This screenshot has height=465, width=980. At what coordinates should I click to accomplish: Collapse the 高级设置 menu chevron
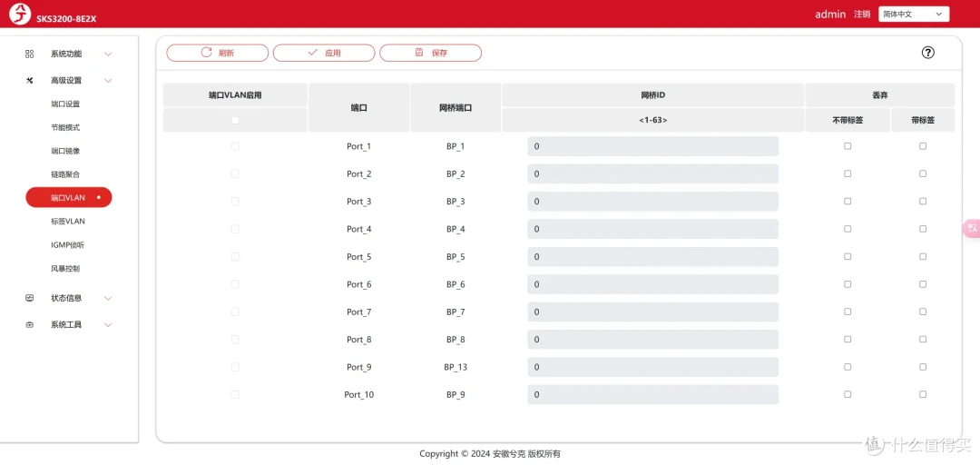pyautogui.click(x=108, y=80)
